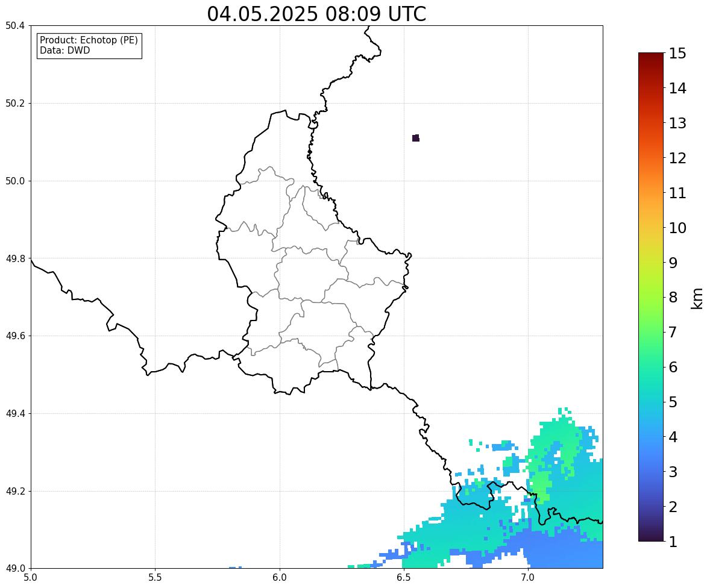
Task: Click the x-axis label '5.5'
Action: pos(155,578)
